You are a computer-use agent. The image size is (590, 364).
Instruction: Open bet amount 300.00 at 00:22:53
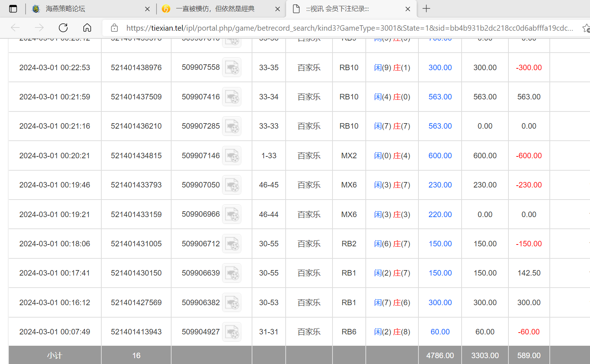tap(440, 68)
